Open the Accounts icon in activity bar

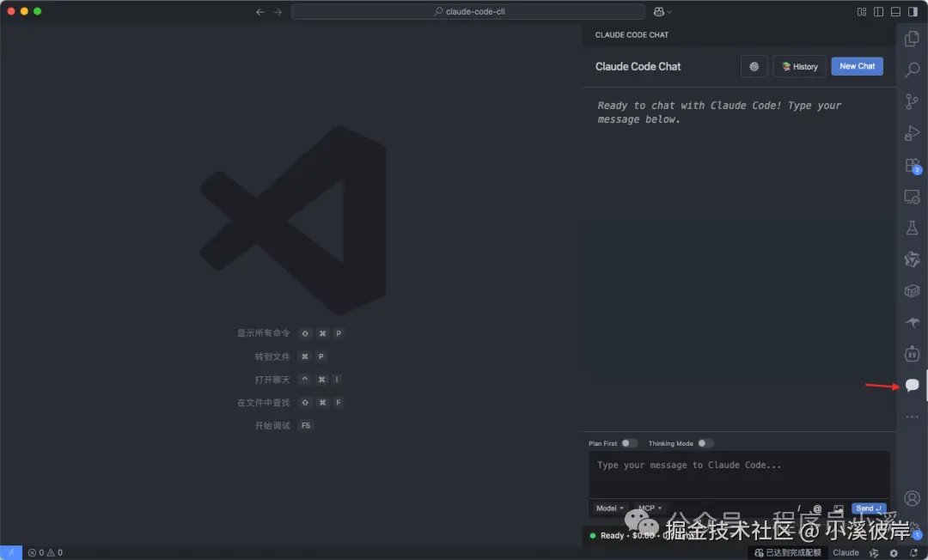coord(912,498)
